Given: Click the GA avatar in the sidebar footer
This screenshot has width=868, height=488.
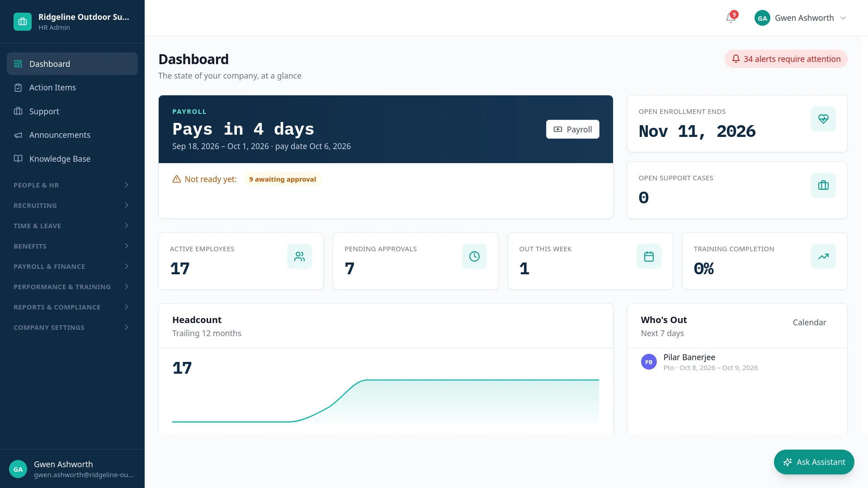Looking at the screenshot, I should click(x=18, y=469).
